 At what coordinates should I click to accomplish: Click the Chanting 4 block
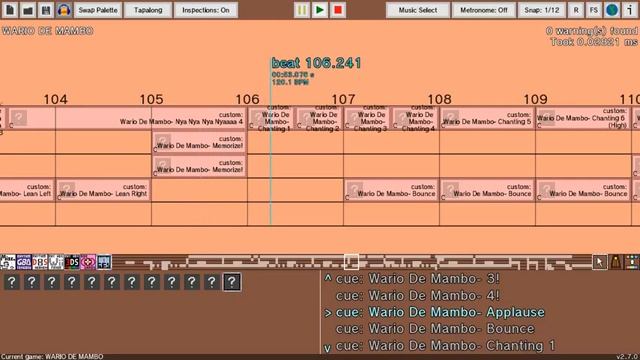coord(415,118)
